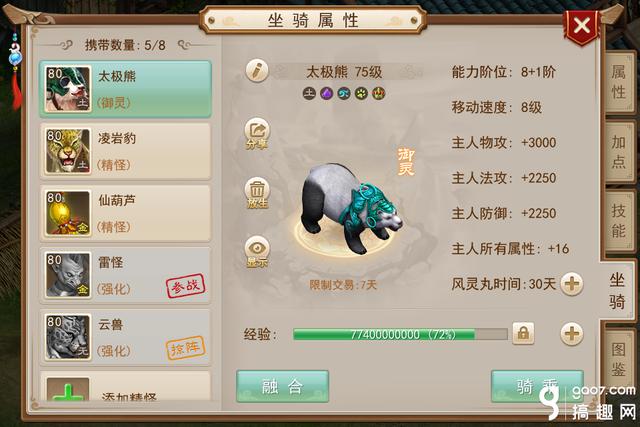Click the 融合 button

click(x=282, y=386)
